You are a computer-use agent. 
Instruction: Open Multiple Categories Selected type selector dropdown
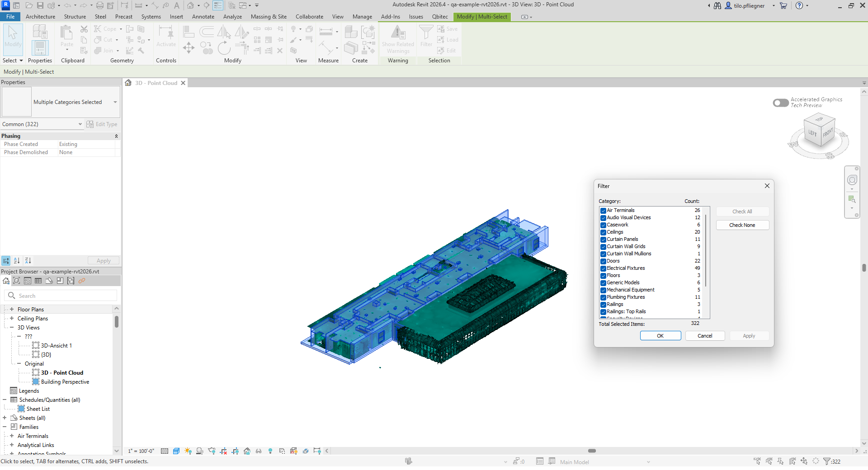tap(115, 102)
